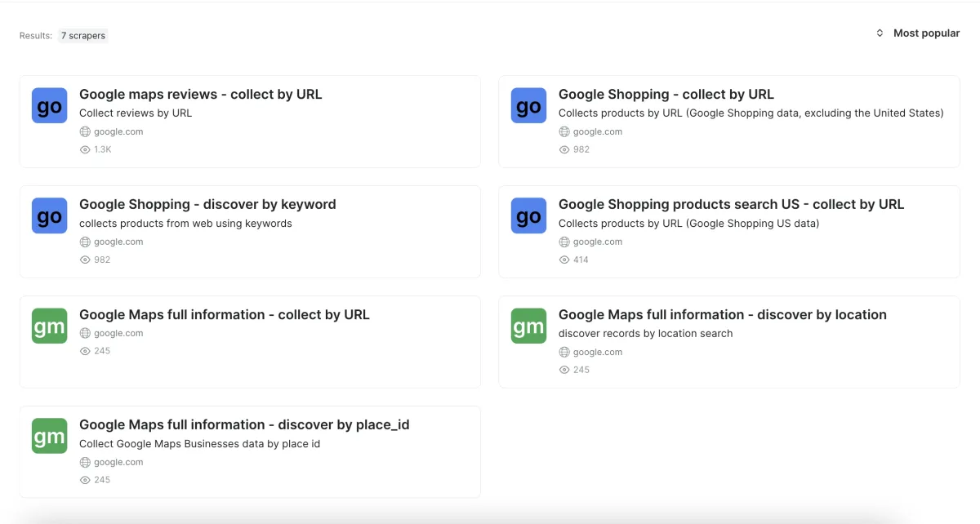Click the globe icon on Shopping products search US card
The image size is (980, 524).
564,242
